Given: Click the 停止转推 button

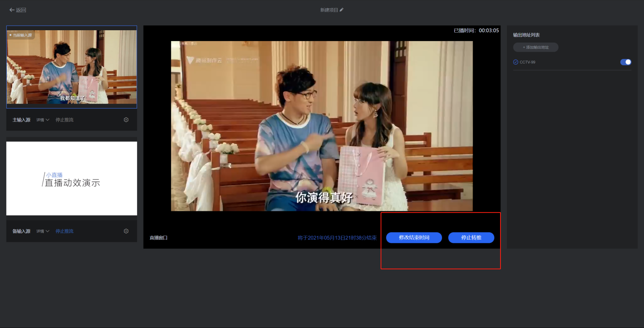Looking at the screenshot, I should click(x=471, y=238).
